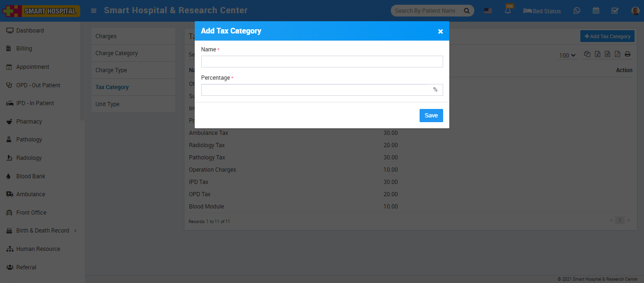Click the Name input field

click(x=322, y=62)
